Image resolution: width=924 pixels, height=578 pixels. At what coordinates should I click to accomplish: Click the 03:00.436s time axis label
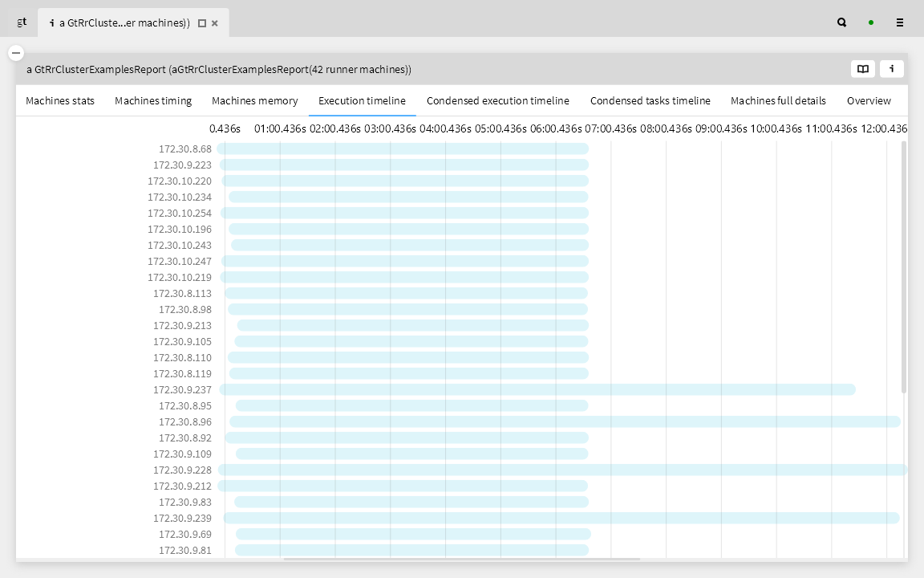tap(390, 128)
